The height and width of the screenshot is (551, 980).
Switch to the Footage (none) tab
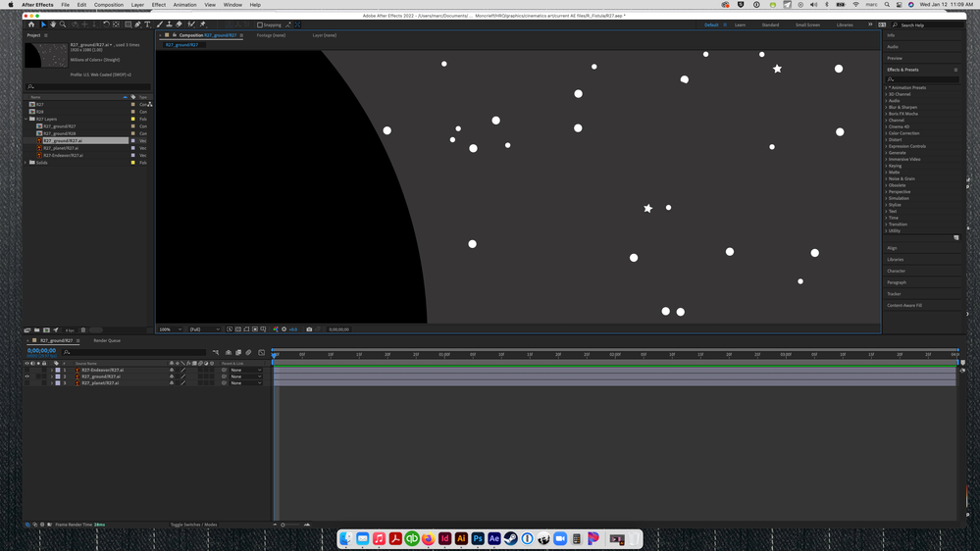pyautogui.click(x=272, y=35)
